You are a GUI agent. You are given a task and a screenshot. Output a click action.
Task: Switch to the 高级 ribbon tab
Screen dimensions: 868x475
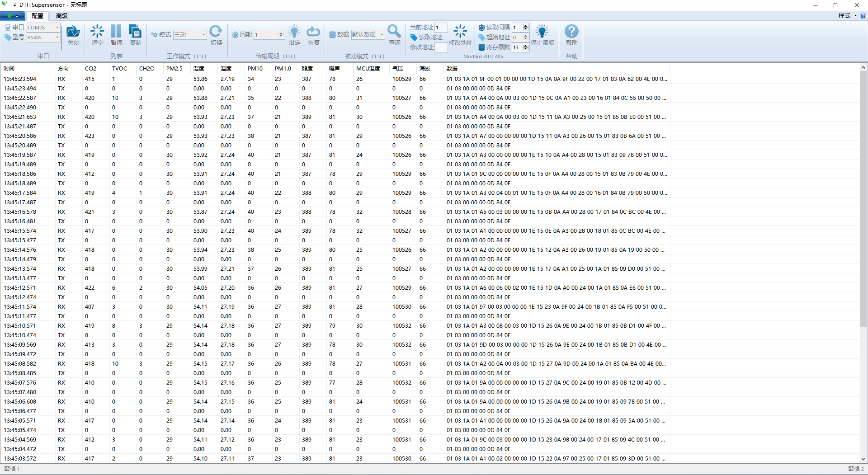(61, 16)
